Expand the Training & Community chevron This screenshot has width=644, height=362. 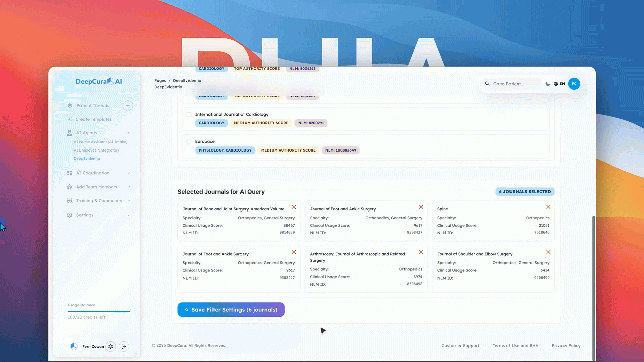[x=129, y=201]
